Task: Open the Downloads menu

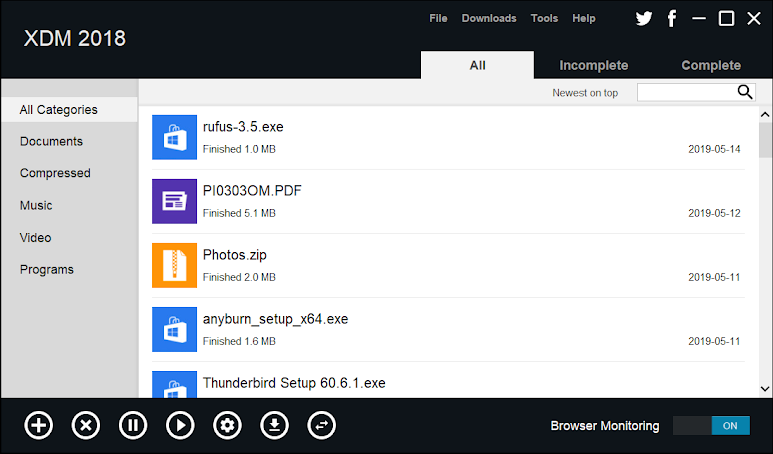Action: [489, 18]
